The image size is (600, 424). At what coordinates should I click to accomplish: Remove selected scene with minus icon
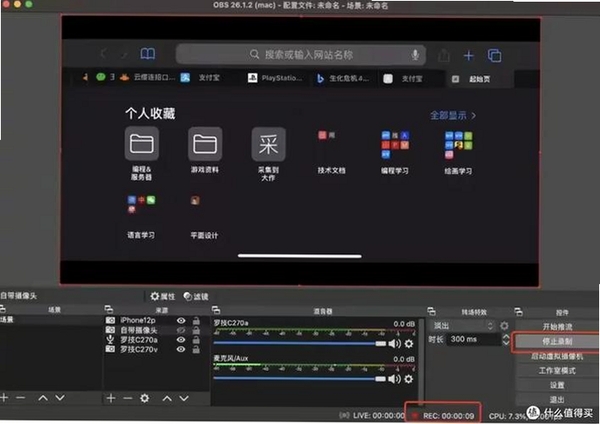click(x=21, y=398)
